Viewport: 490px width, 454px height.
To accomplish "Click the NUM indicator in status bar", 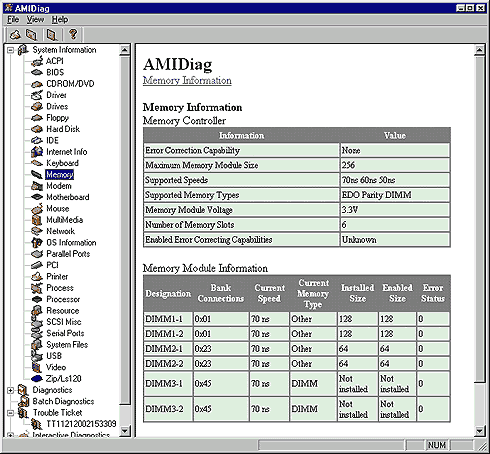I will click(x=437, y=445).
